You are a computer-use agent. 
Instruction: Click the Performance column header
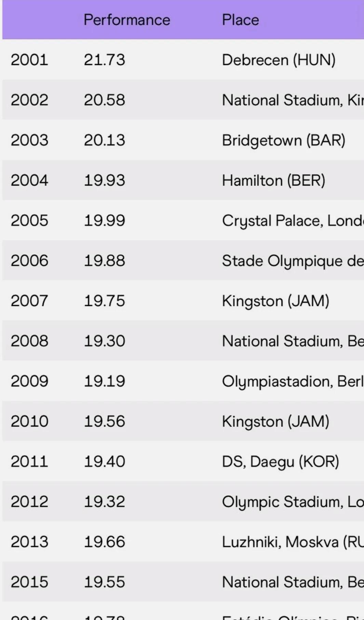tap(127, 20)
